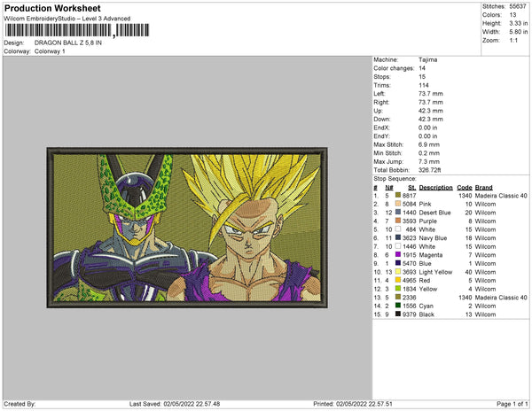Click the Width value '5.80 in'
The image size is (532, 411).
tap(519, 32)
